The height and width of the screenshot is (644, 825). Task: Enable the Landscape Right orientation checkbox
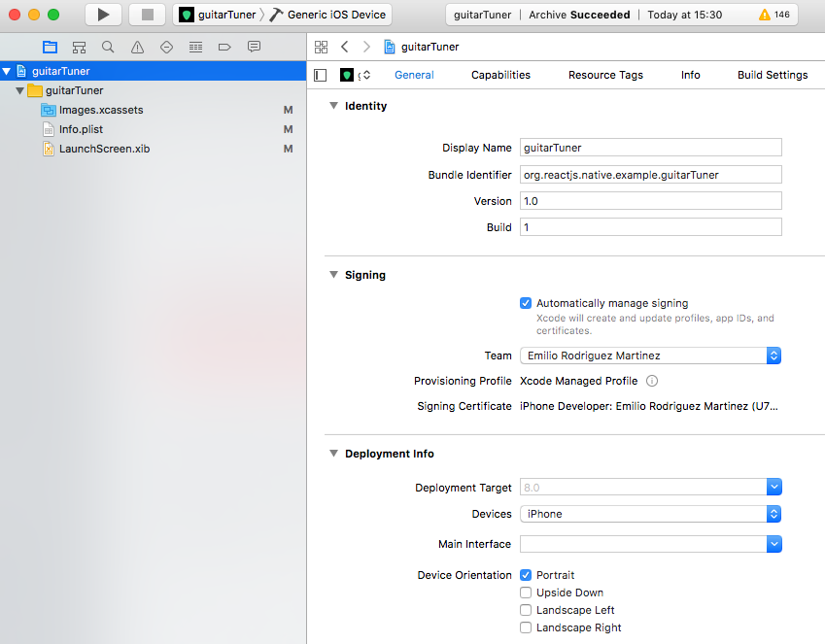pos(526,627)
